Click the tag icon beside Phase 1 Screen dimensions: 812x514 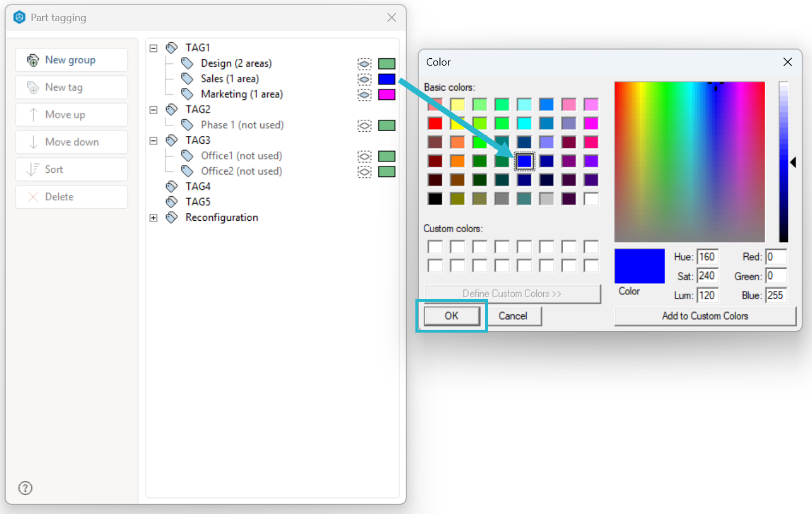187,125
